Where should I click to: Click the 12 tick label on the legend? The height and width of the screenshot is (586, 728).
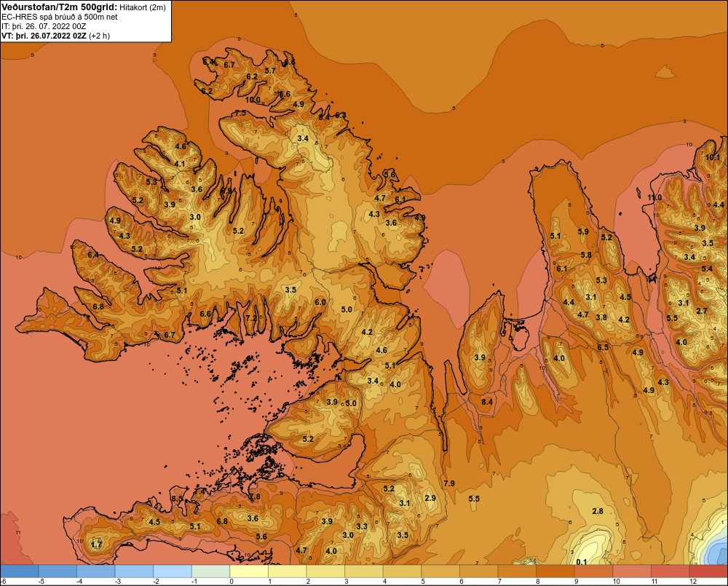[x=693, y=582]
